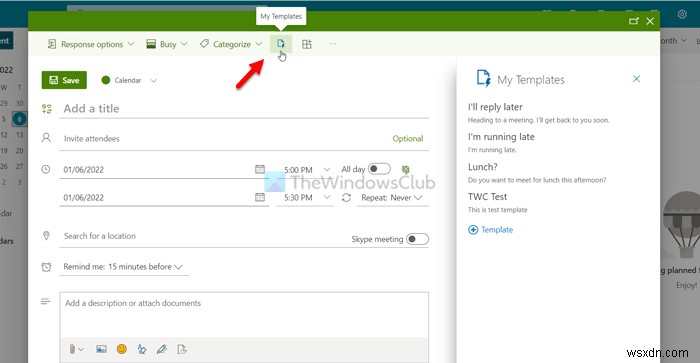Click the attach file paperclip icon

(72, 349)
